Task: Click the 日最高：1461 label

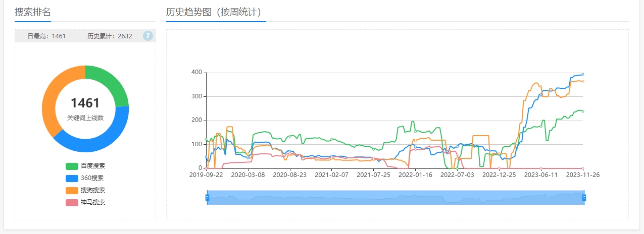Action: (x=46, y=36)
